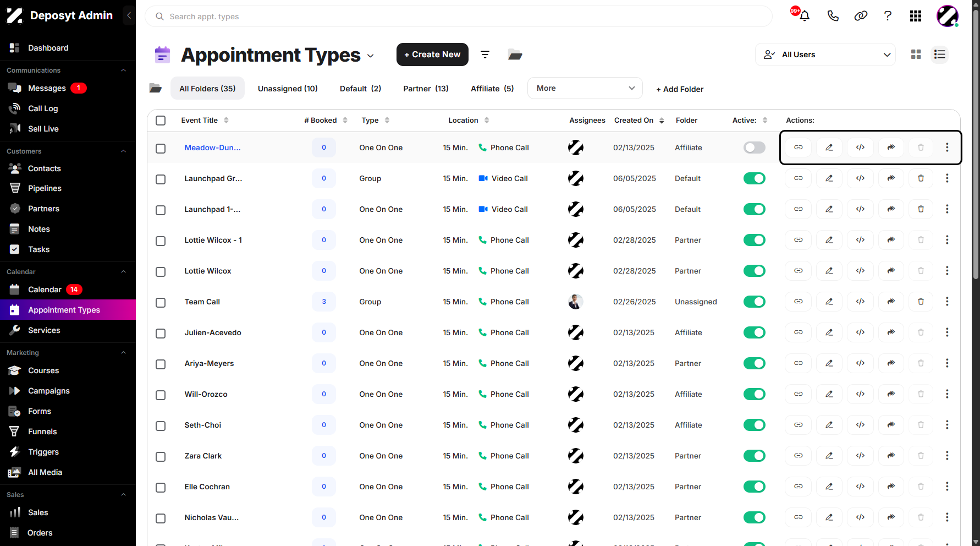Viewport: 980px width, 546px height.
Task: Open the apps grid launcher icon
Action: tap(916, 16)
